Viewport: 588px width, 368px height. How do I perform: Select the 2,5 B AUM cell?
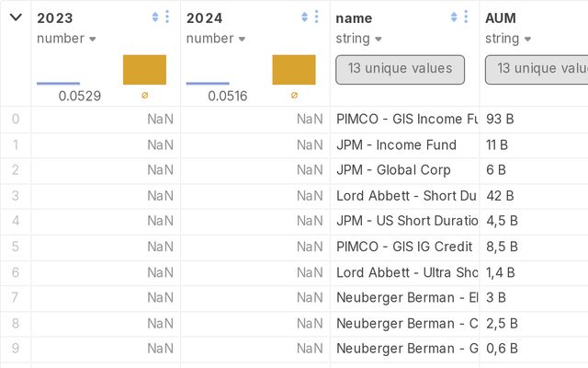click(534, 324)
